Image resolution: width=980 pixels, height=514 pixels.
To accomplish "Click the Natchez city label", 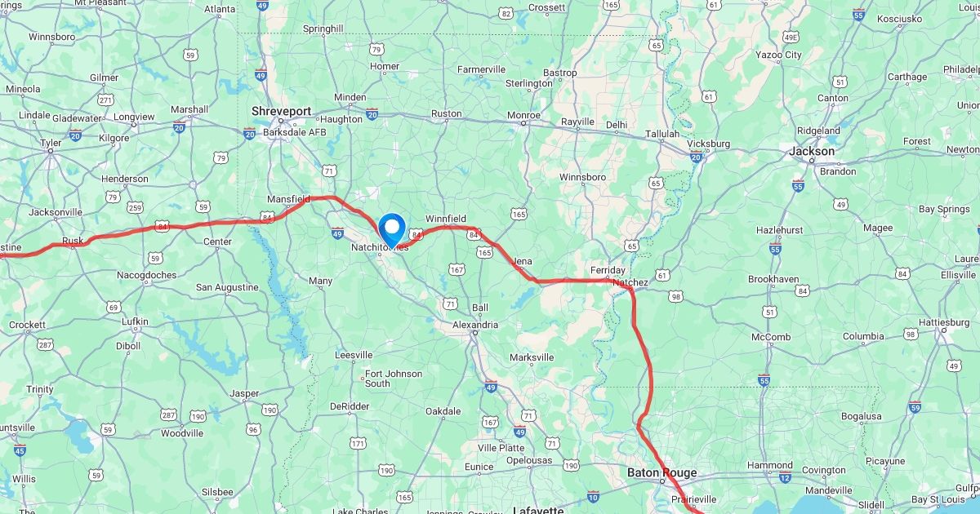I will pyautogui.click(x=630, y=283).
